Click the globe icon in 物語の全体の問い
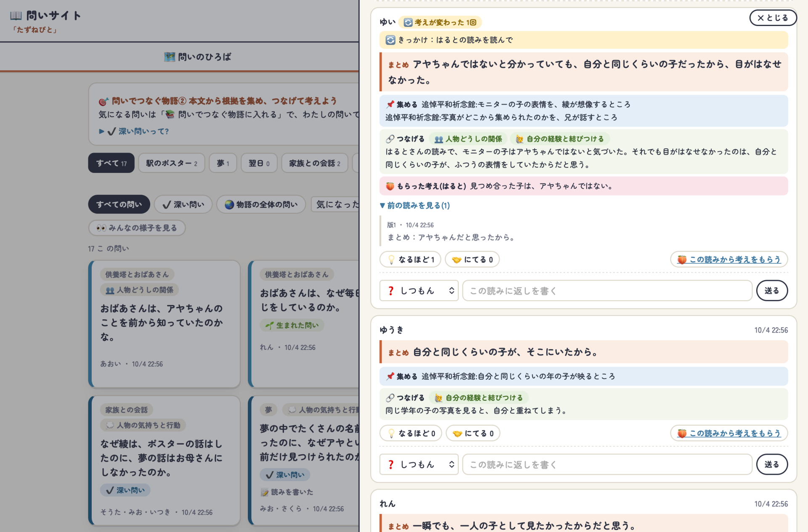The height and width of the screenshot is (532, 808). (229, 205)
